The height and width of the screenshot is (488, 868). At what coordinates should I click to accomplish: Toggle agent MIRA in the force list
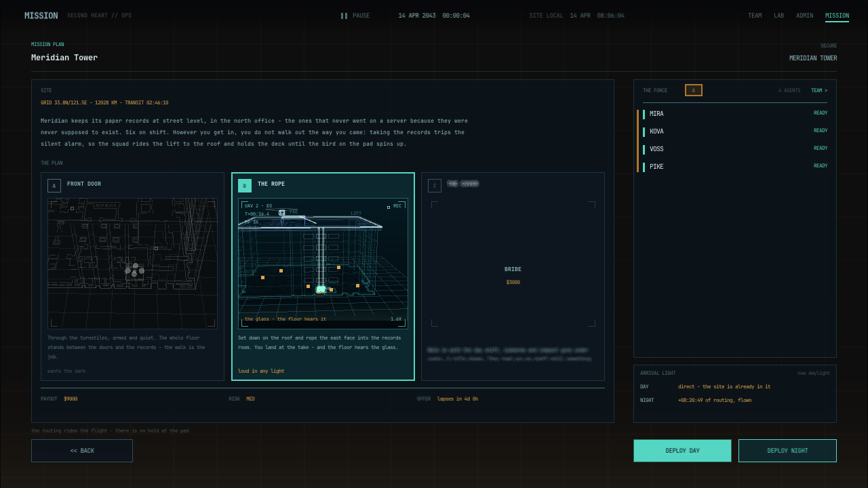735,114
